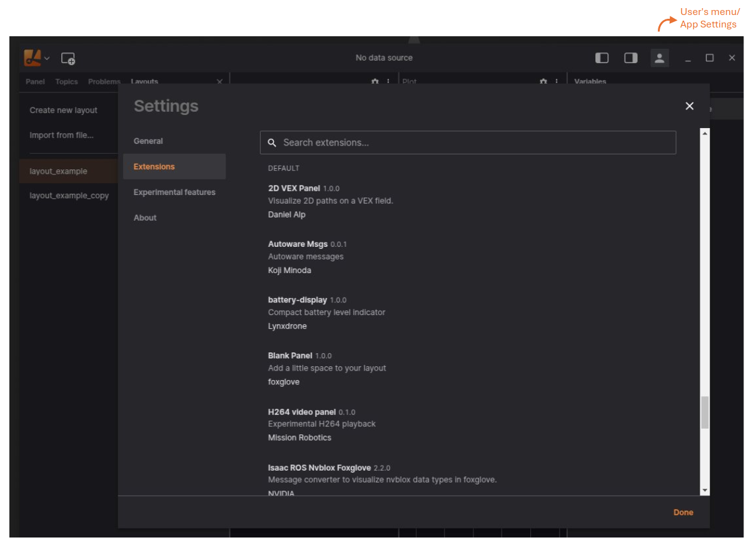The height and width of the screenshot is (545, 756).
Task: Select the layout_example layout
Action: click(x=69, y=171)
